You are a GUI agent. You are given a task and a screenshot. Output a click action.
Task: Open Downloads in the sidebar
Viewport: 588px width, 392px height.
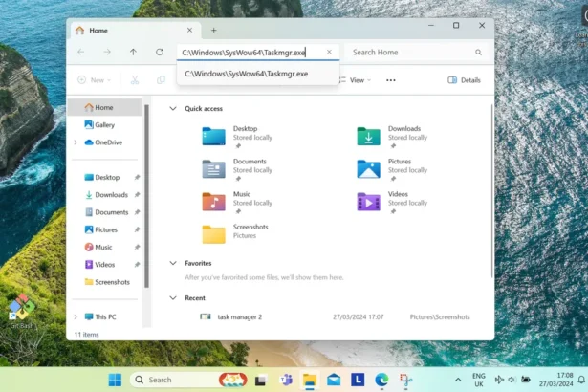pyautogui.click(x=107, y=195)
